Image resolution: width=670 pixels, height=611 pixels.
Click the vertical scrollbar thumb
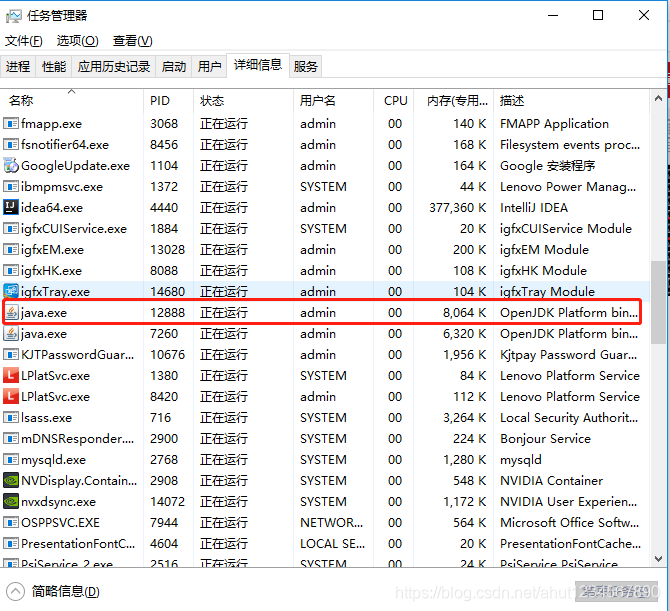click(658, 302)
